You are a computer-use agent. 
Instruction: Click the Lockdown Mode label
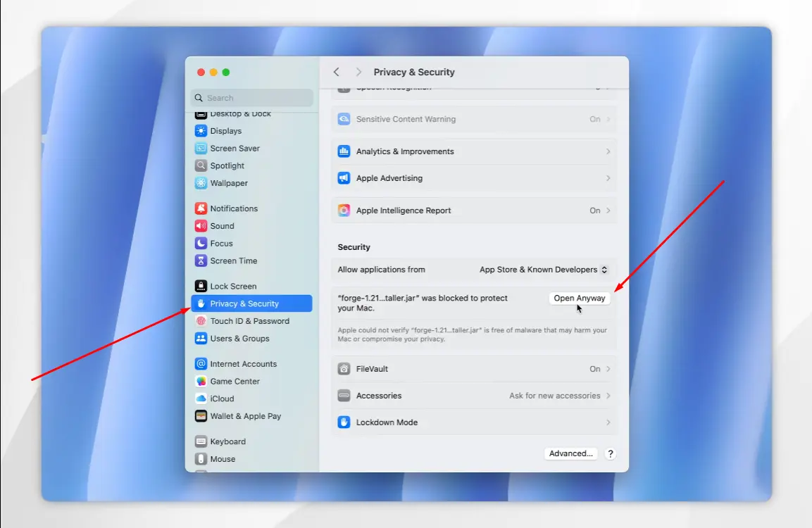(x=387, y=422)
